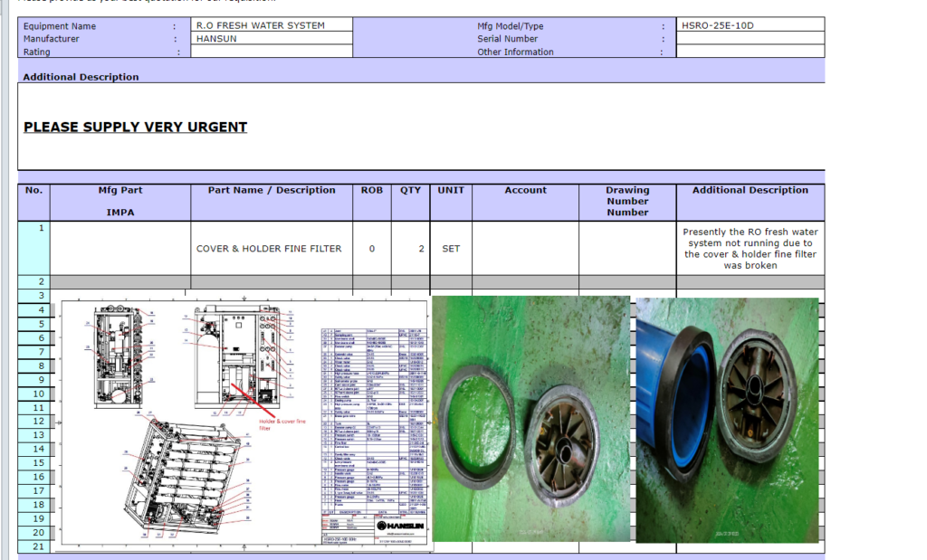
Task: Click the Drawing Number column header
Action: 627,201
